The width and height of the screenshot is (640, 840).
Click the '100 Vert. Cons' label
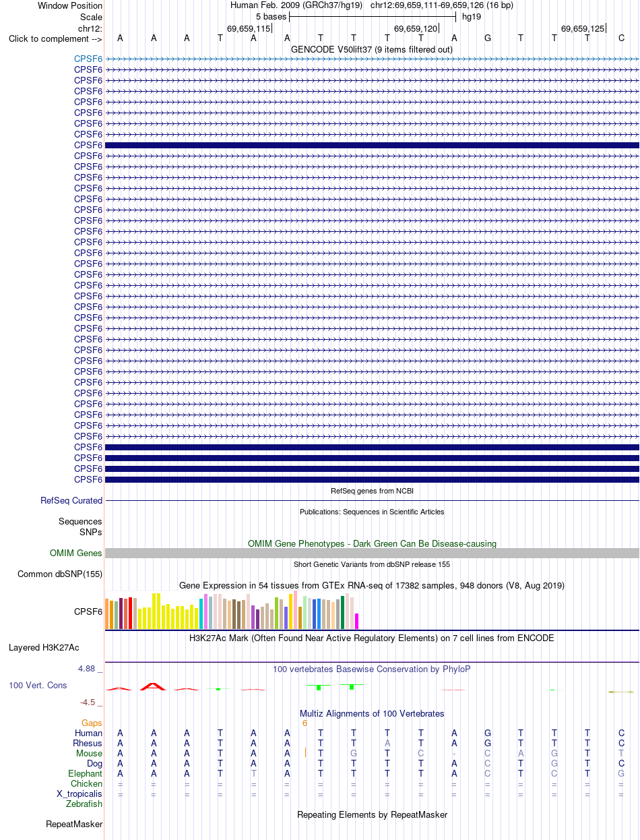point(38,685)
